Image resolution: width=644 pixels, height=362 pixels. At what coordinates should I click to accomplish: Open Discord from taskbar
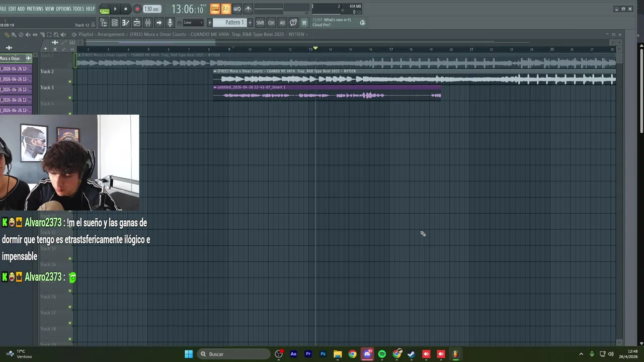pyautogui.click(x=367, y=354)
